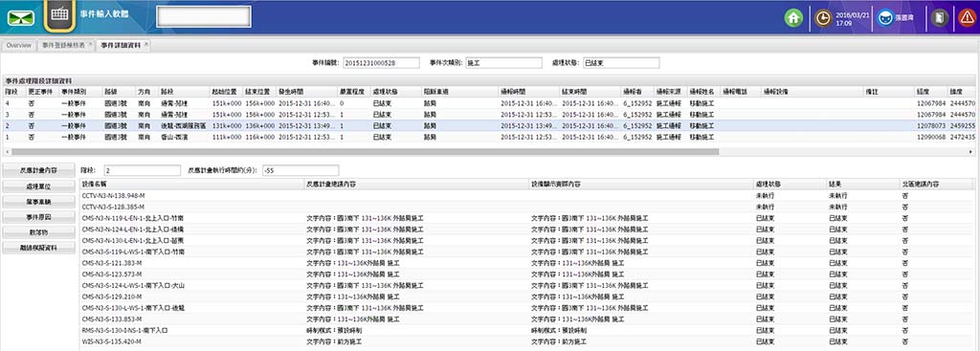Click the event sub-category field
This screenshot has height=351, width=980.
point(503,63)
